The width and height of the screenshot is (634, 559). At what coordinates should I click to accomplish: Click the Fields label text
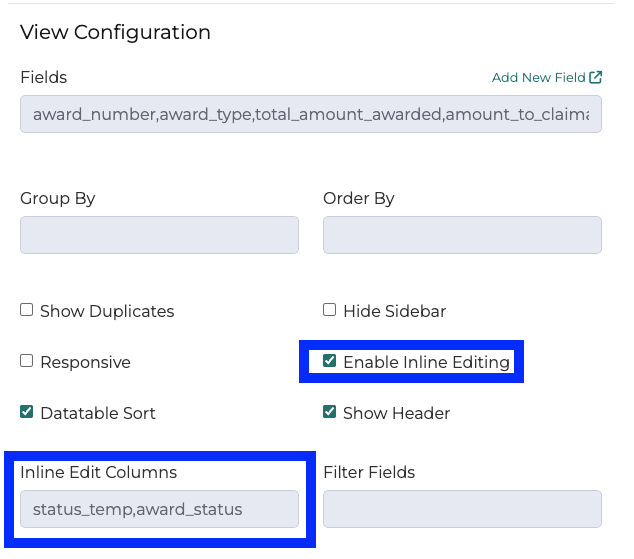44,77
